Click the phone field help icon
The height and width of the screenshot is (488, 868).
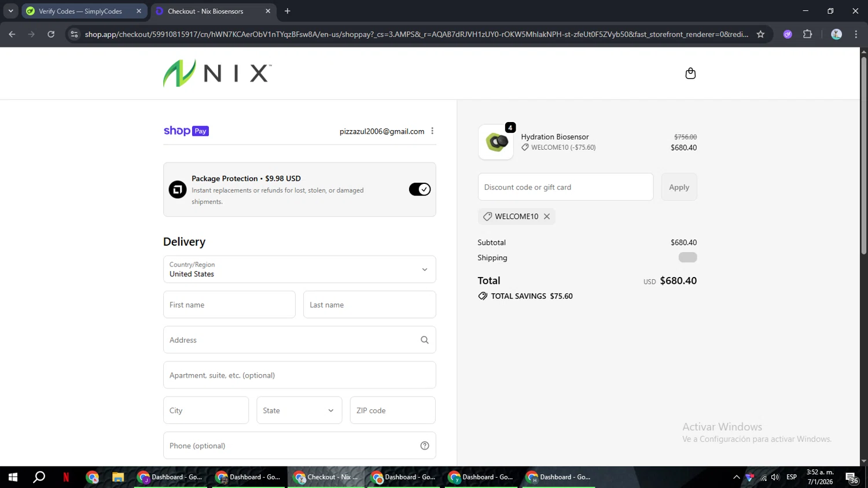coord(425,446)
